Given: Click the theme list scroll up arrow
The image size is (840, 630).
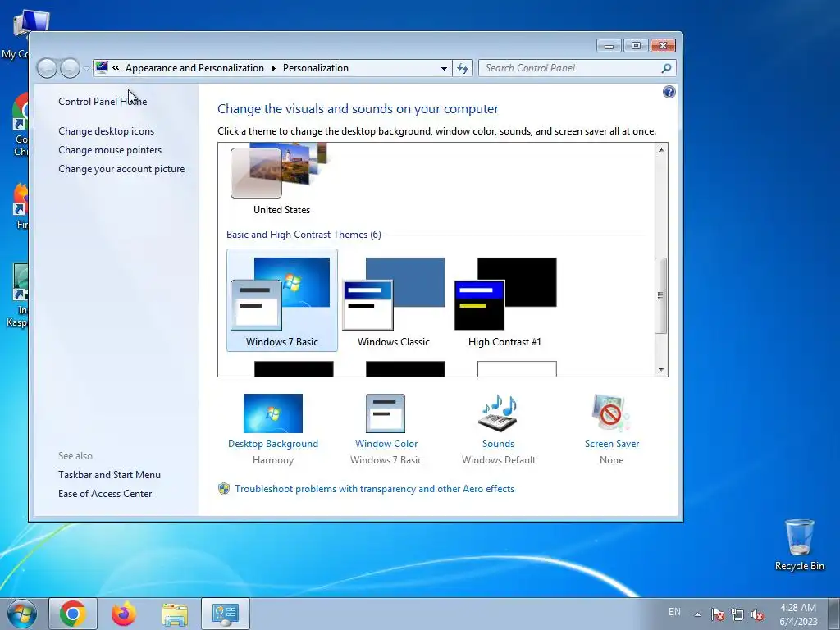Looking at the screenshot, I should click(661, 151).
